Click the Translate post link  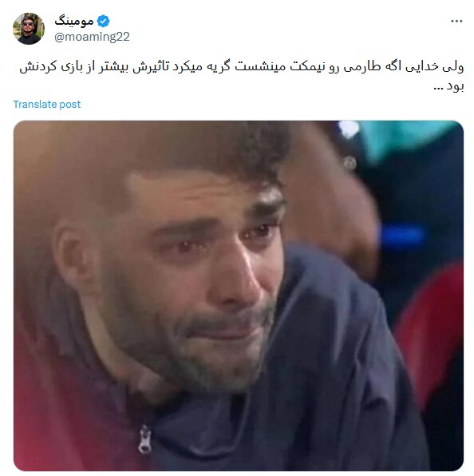(47, 104)
